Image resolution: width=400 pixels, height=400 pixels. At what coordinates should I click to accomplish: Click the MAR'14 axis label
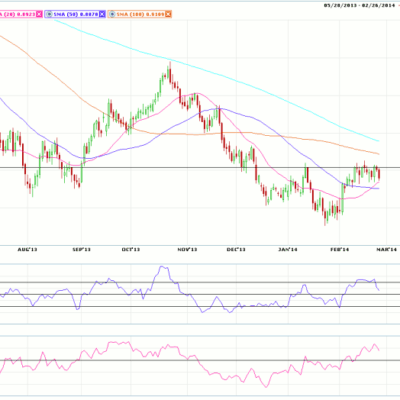coord(387,249)
